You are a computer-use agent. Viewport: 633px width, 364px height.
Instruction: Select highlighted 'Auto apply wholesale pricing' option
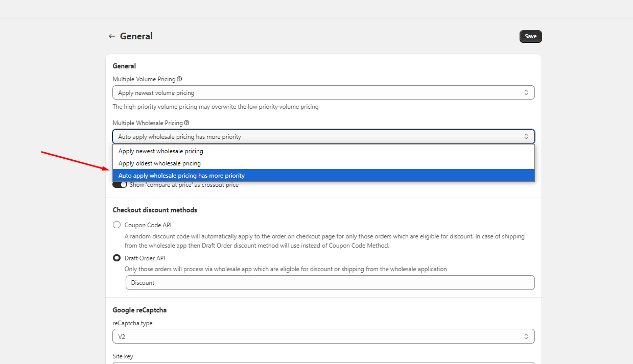click(181, 176)
